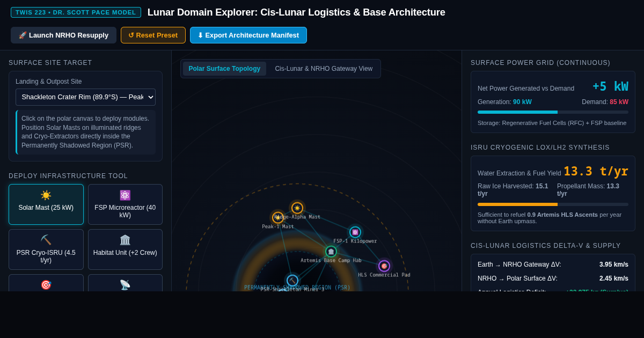Image resolution: width=644 pixels, height=338 pixels.
Task: Click the PSR-Shackleton Miner pickaxe node
Action: 292,281
